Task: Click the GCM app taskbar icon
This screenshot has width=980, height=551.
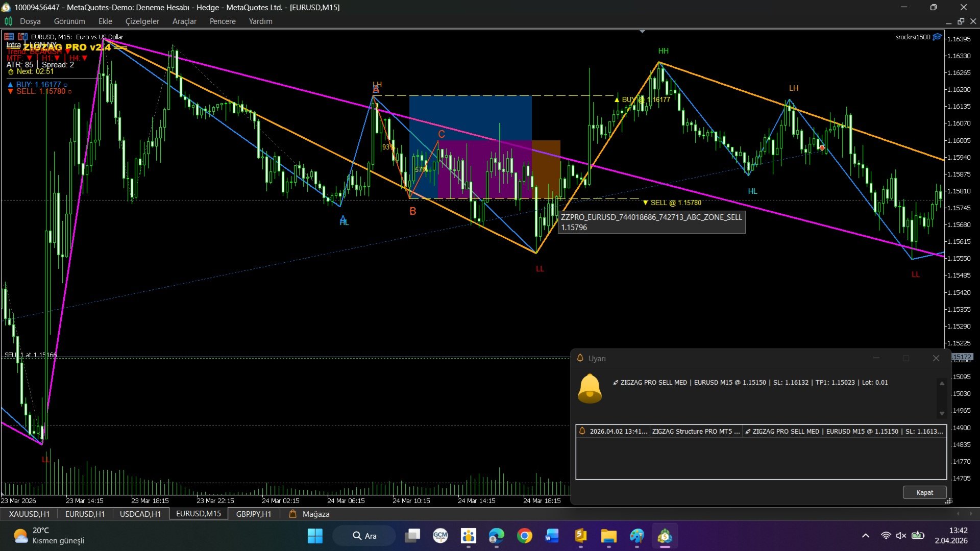Action: coord(440,536)
